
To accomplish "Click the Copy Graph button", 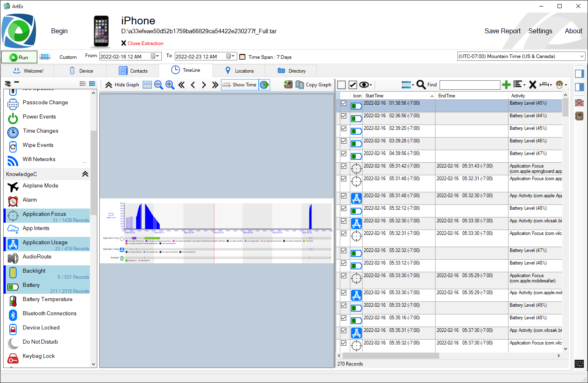I will click(x=313, y=84).
